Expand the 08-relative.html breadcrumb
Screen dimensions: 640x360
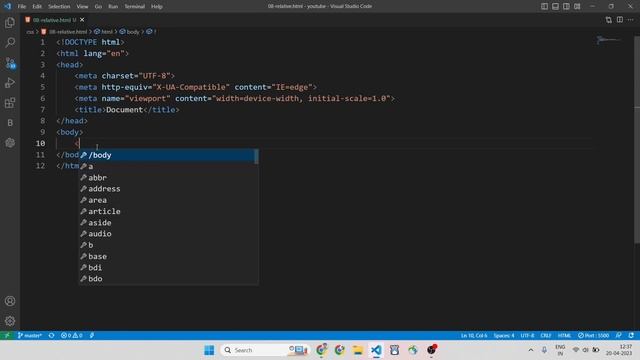click(x=64, y=31)
